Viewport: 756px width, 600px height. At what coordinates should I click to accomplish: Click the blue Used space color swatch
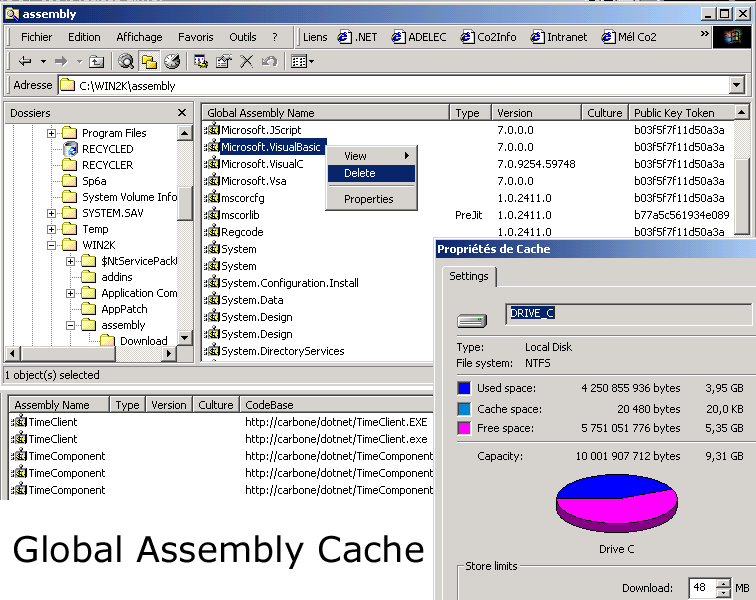tap(464, 388)
